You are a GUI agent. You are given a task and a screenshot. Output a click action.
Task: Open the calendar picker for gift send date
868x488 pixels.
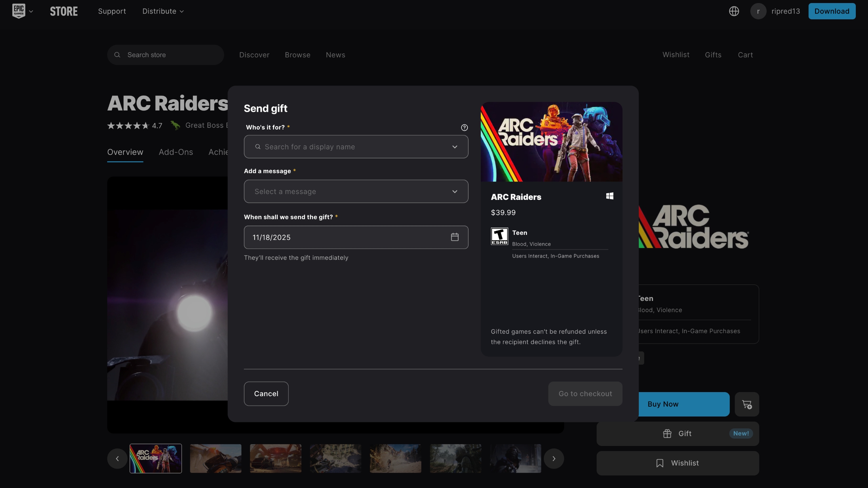(x=455, y=237)
